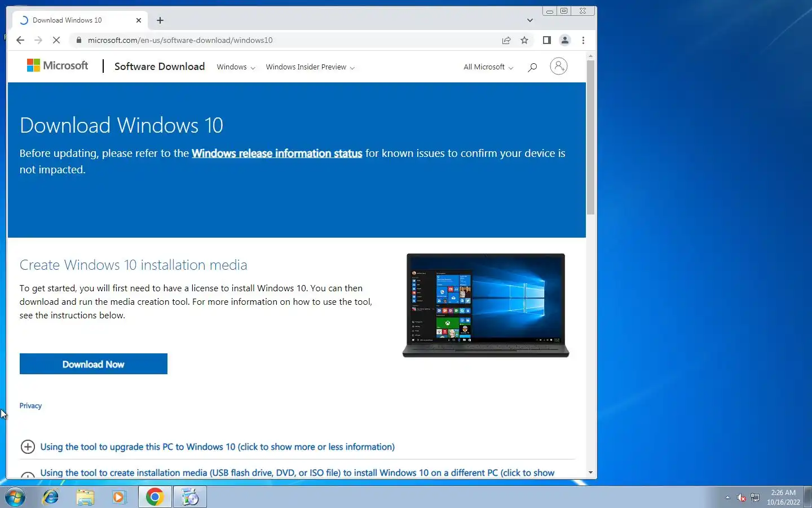The image size is (812, 508).
Task: Expand the Windows menu
Action: point(236,67)
